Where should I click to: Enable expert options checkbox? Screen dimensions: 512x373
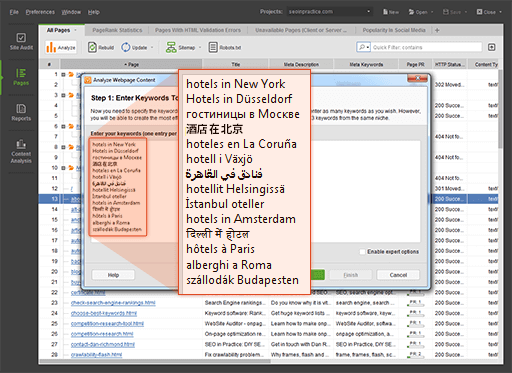[x=362, y=252]
